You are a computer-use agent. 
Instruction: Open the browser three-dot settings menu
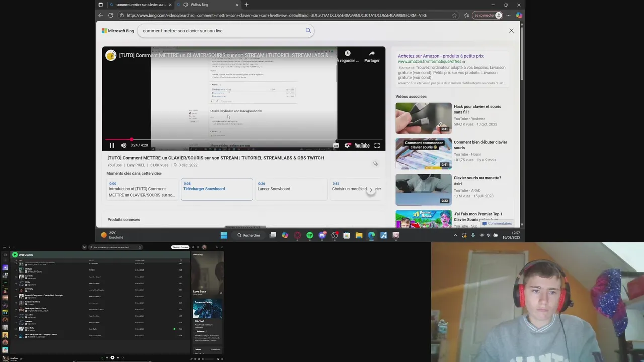pos(509,15)
